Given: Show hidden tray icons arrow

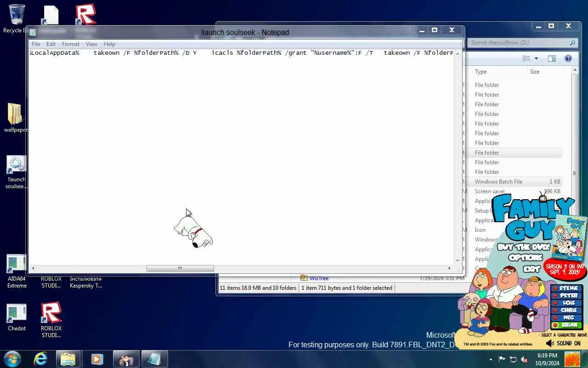Looking at the screenshot, I should (491, 359).
